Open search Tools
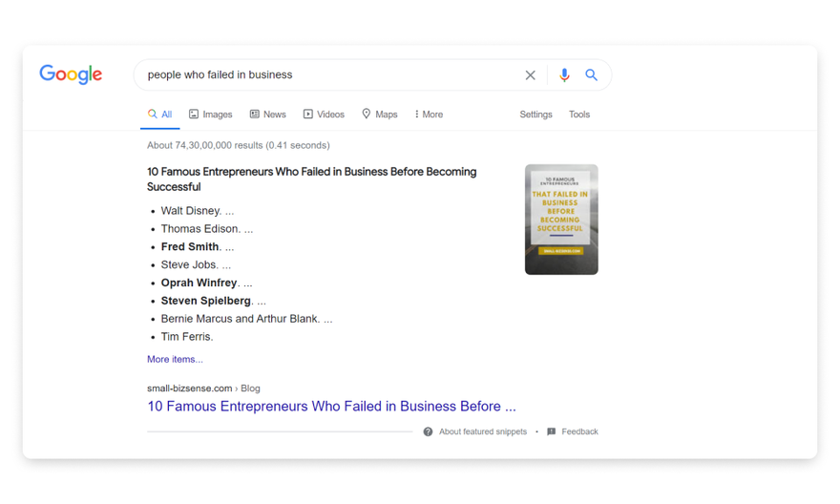 click(x=579, y=115)
